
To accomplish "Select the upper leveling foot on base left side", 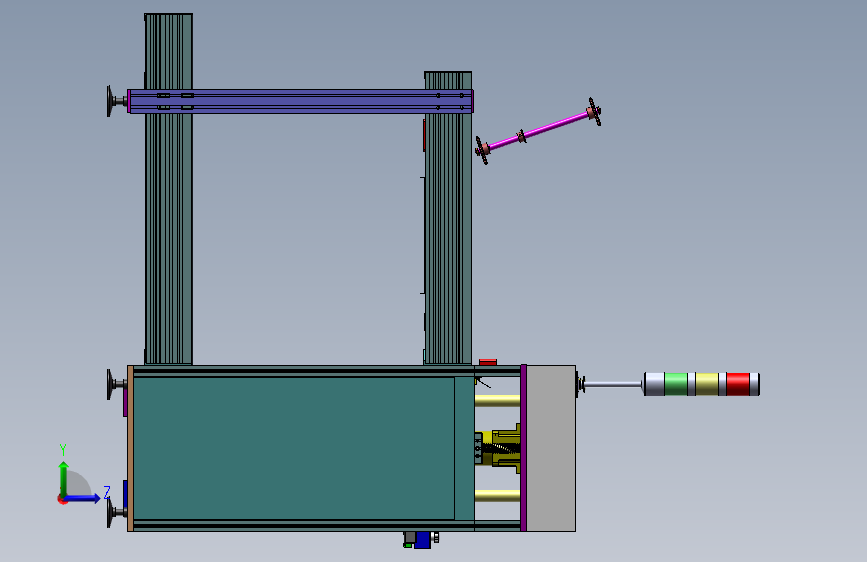I will pyautogui.click(x=117, y=384).
